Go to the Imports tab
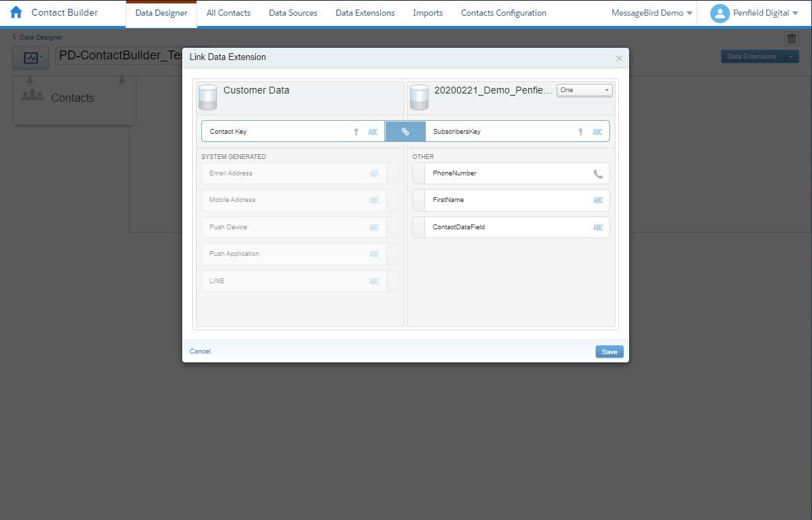Viewport: 812px width, 520px height. pos(428,13)
